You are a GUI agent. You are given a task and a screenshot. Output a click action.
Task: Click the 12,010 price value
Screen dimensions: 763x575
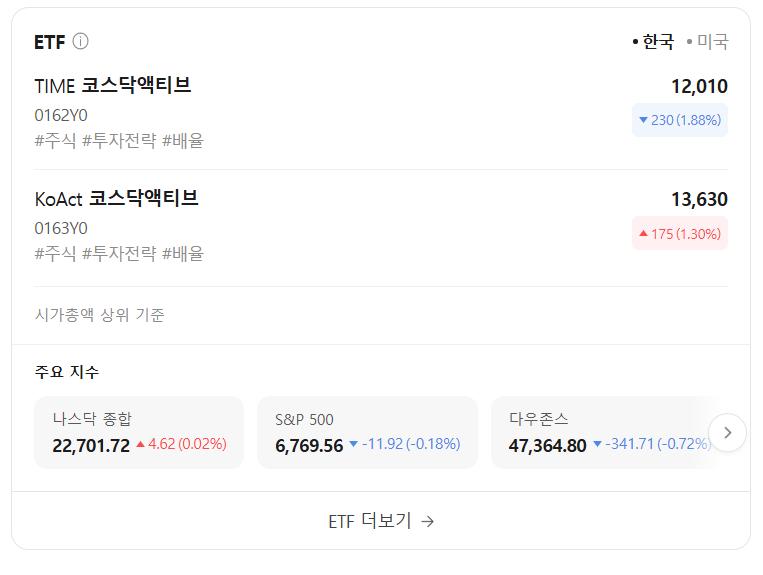[699, 86]
